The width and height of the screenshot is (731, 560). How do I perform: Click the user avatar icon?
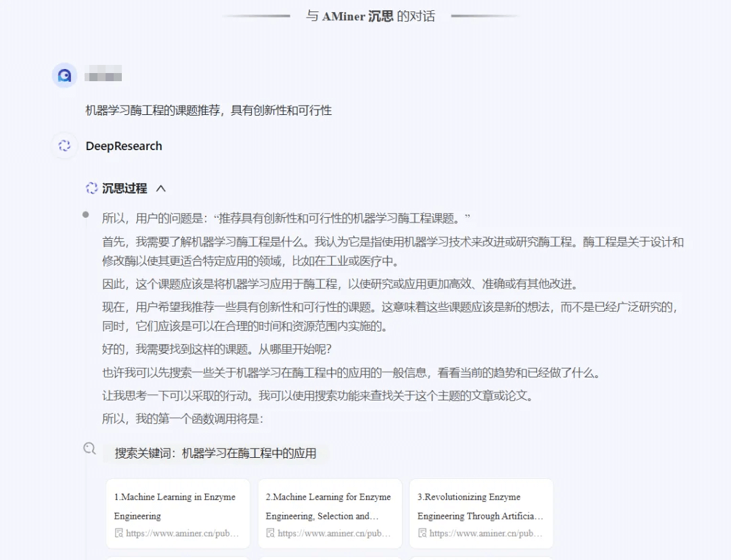64,75
